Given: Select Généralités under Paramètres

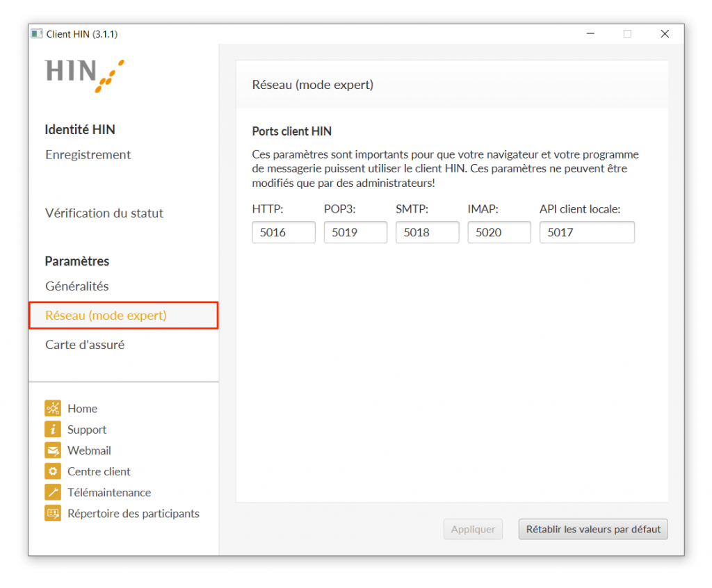Looking at the screenshot, I should pos(77,286).
